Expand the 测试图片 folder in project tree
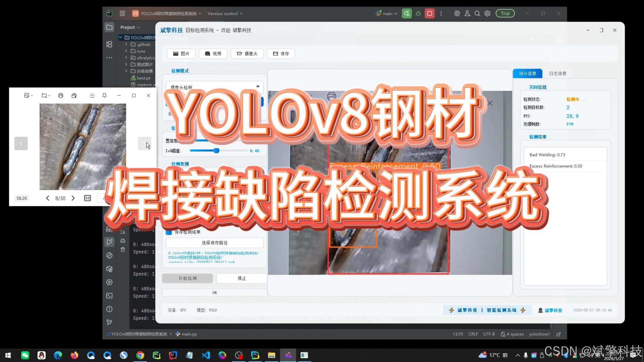This screenshot has width=644, height=362. (126, 64)
